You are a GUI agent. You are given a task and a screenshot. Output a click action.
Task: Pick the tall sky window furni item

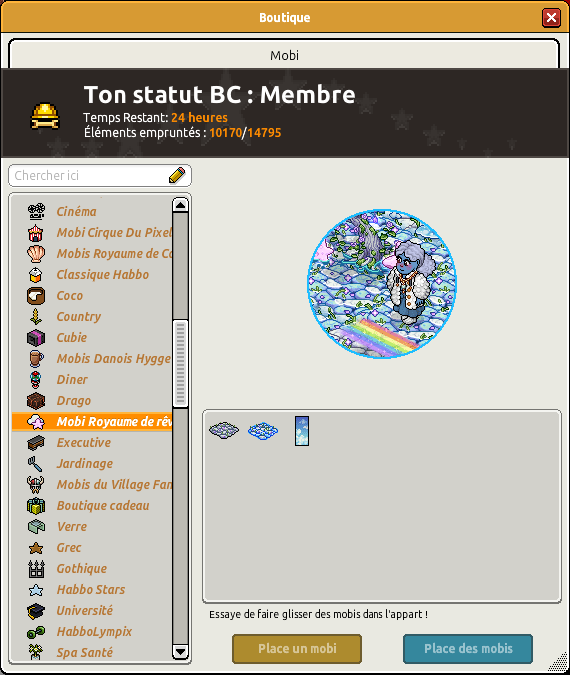coord(302,430)
